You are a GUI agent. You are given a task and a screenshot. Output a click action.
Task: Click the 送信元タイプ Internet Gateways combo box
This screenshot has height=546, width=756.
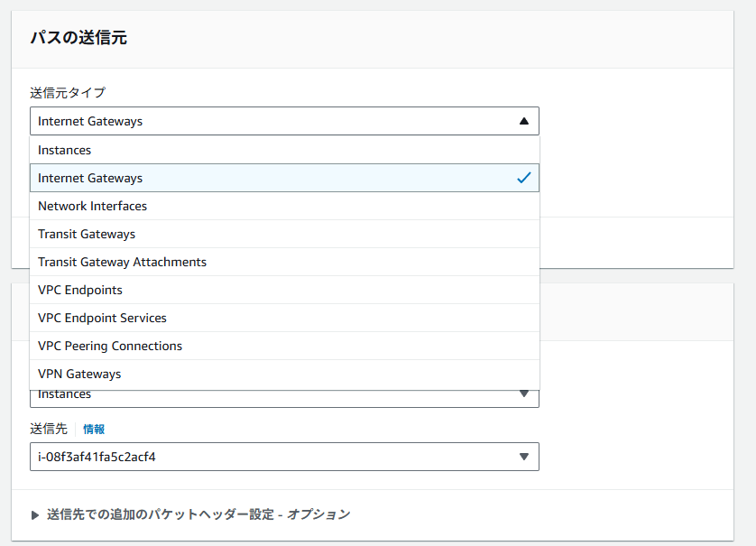coord(284,121)
